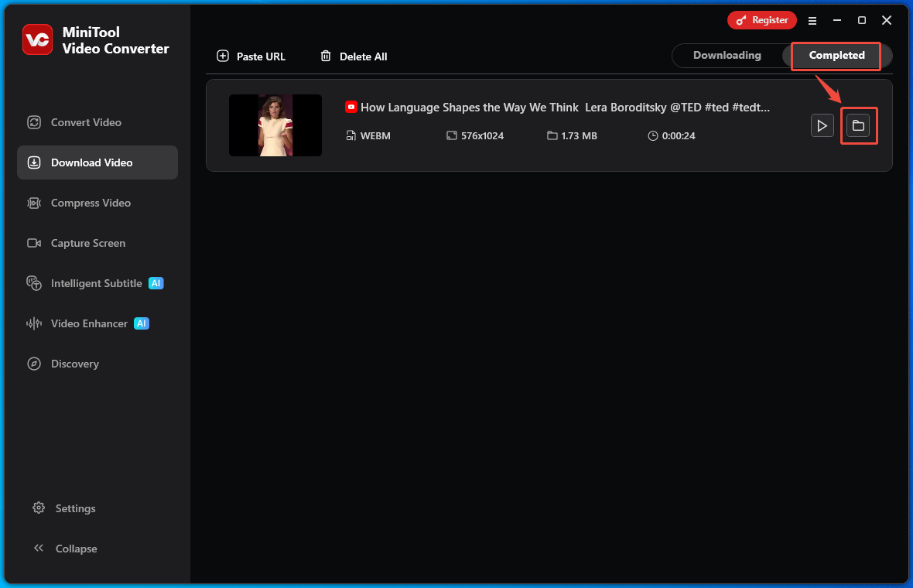Click the MiniTool Video Converter logo
Viewport: 913px width, 588px height.
(x=38, y=39)
